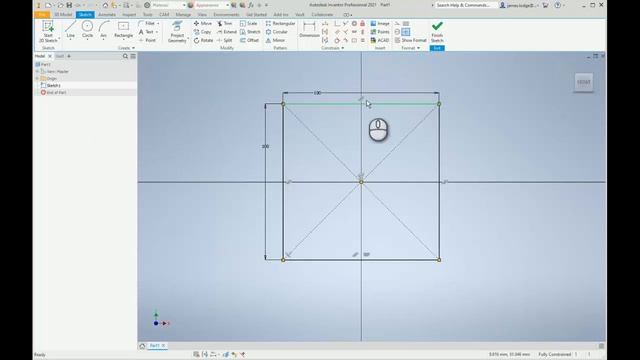Choose the Fillet tool

[x=147, y=23]
